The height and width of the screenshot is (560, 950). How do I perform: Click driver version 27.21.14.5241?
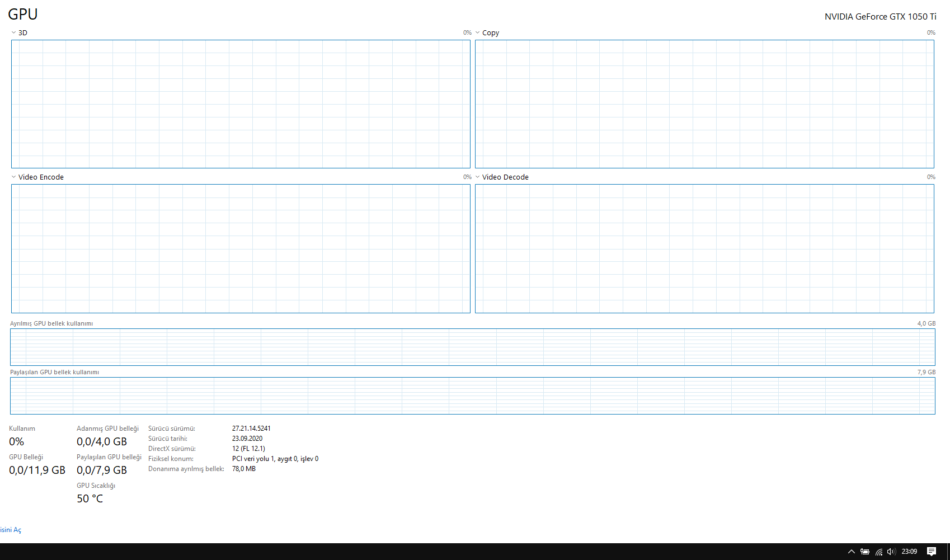click(x=251, y=429)
